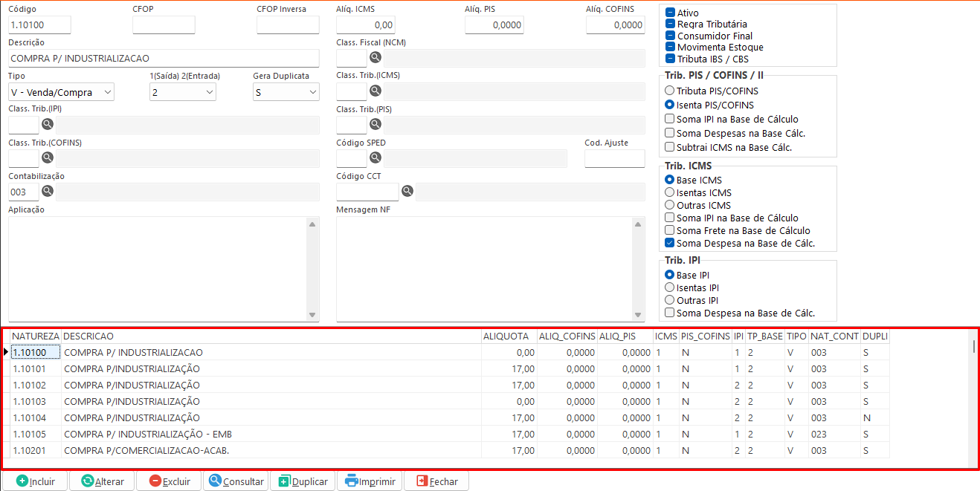The height and width of the screenshot is (491, 980).
Task: Click the Código CCT search icon
Action: pos(407,191)
